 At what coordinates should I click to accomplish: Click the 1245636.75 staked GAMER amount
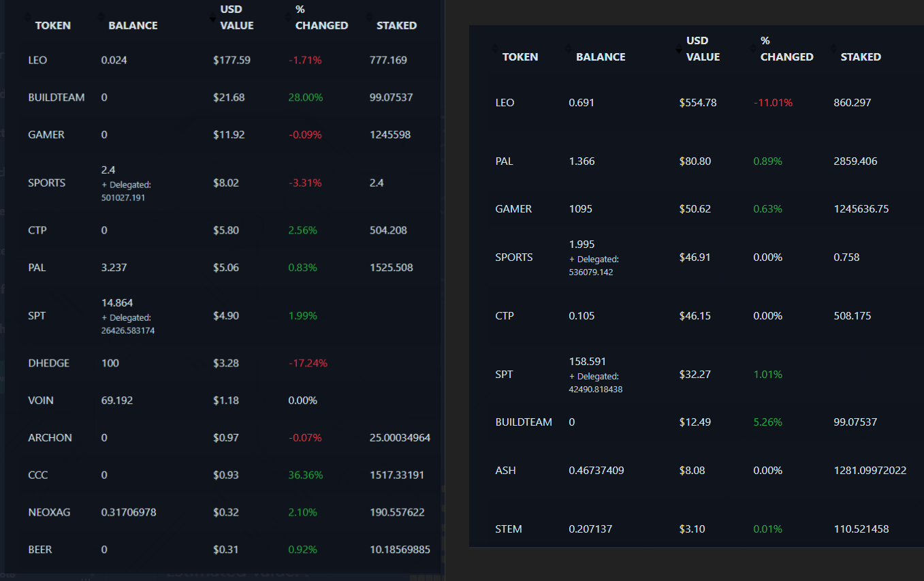click(x=861, y=209)
